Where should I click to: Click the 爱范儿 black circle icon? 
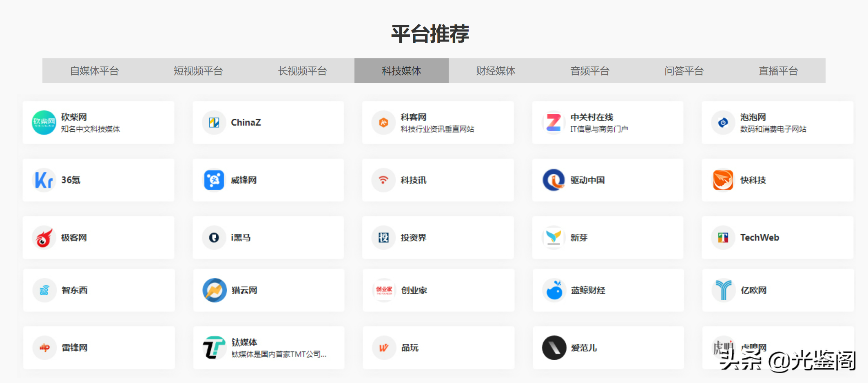click(x=554, y=348)
